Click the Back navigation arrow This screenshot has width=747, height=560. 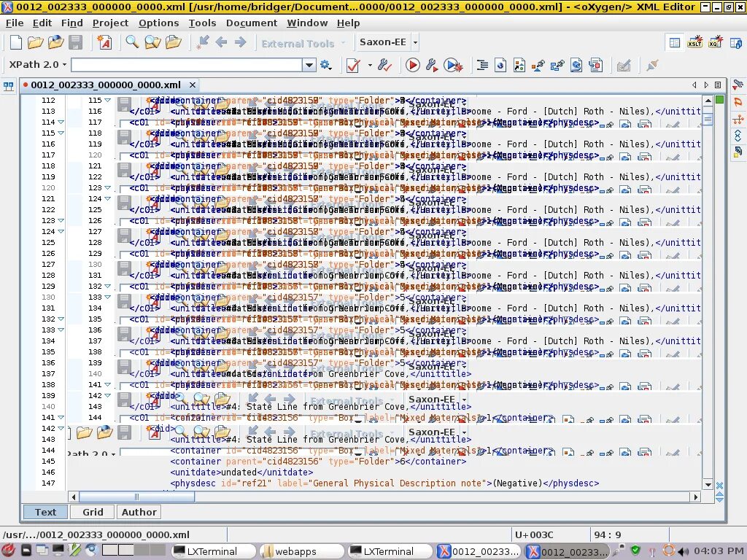(x=221, y=42)
